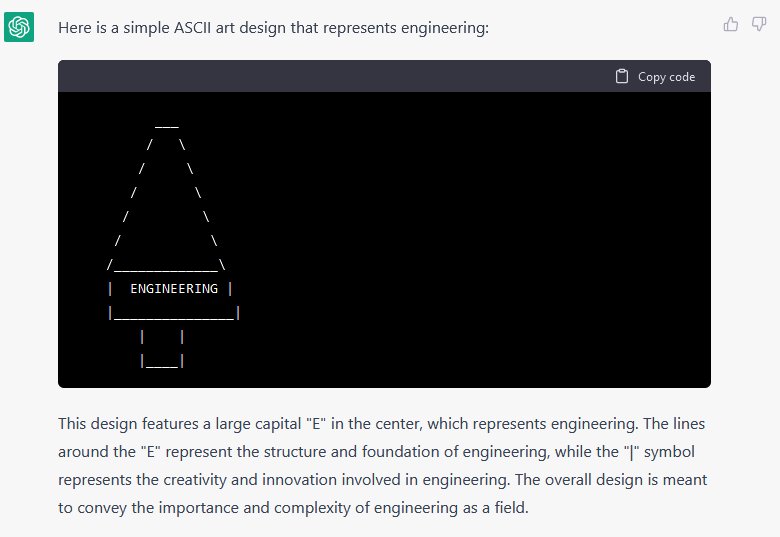Click the intro sentence "Here is a simple ASCII art design"
The image size is (780, 537).
tap(174, 28)
